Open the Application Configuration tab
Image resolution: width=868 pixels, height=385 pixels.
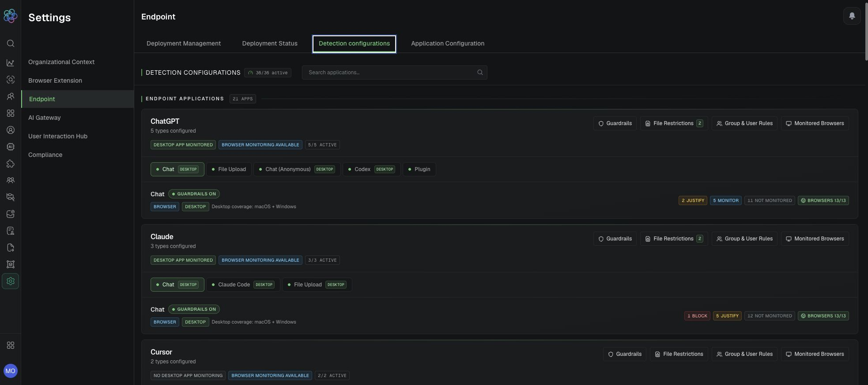[x=448, y=43]
